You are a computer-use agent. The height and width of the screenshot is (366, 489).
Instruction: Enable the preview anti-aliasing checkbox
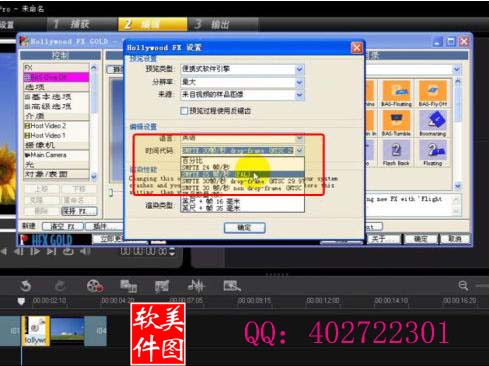click(184, 111)
